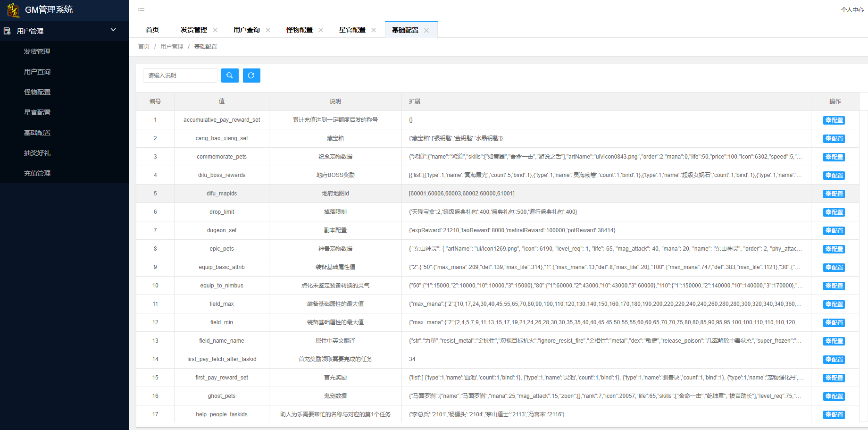
Task: Switch to the 怪物配置 tab
Action: [x=300, y=30]
